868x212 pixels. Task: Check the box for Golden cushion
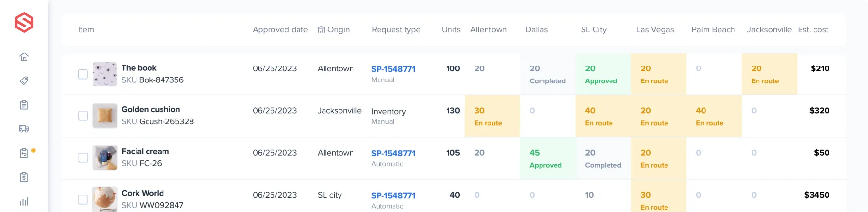tap(83, 116)
